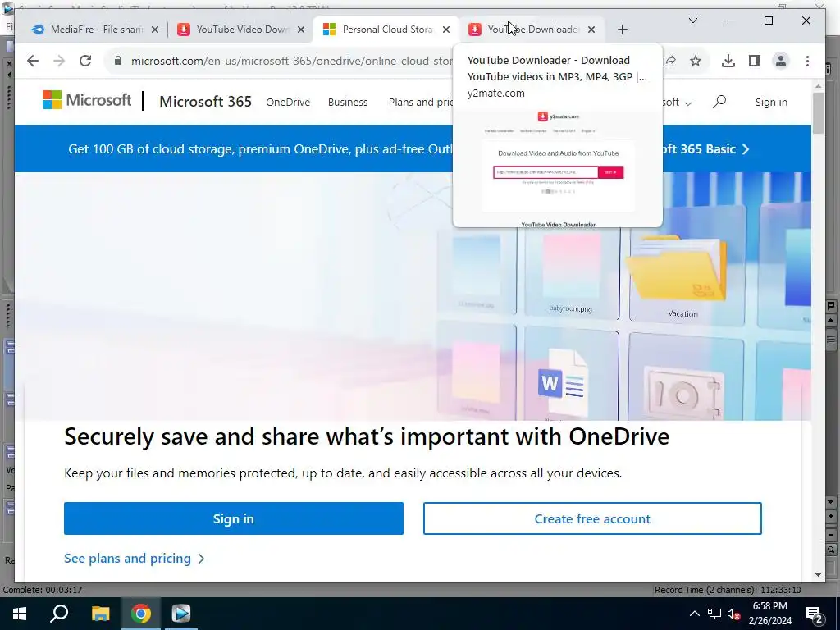
Task: Click the Chrome taskbar icon
Action: coord(141,614)
